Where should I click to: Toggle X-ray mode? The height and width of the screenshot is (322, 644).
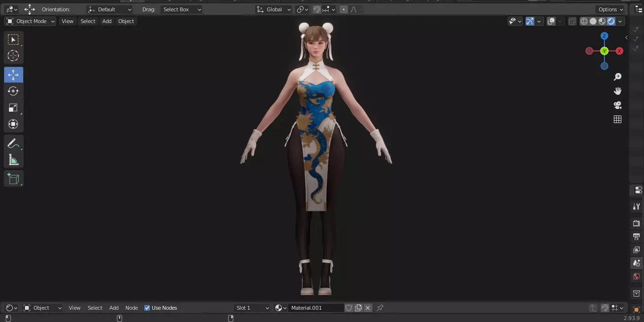pos(572,21)
